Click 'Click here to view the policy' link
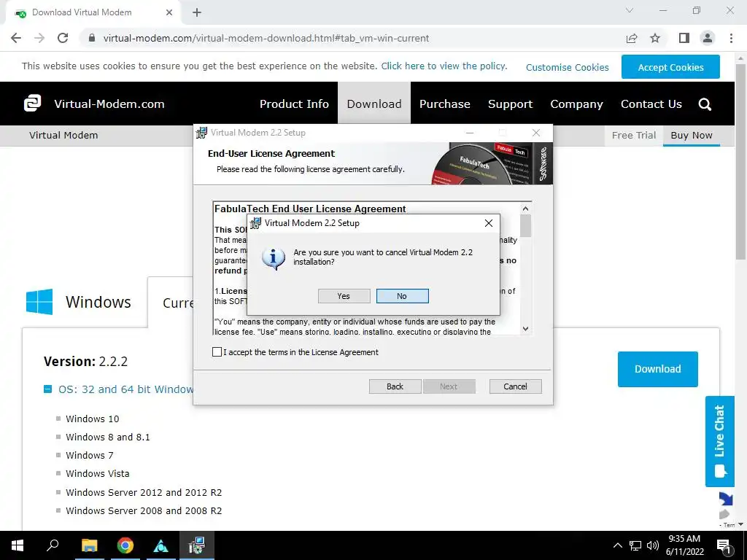Image resolution: width=747 pixels, height=560 pixels. click(x=444, y=66)
